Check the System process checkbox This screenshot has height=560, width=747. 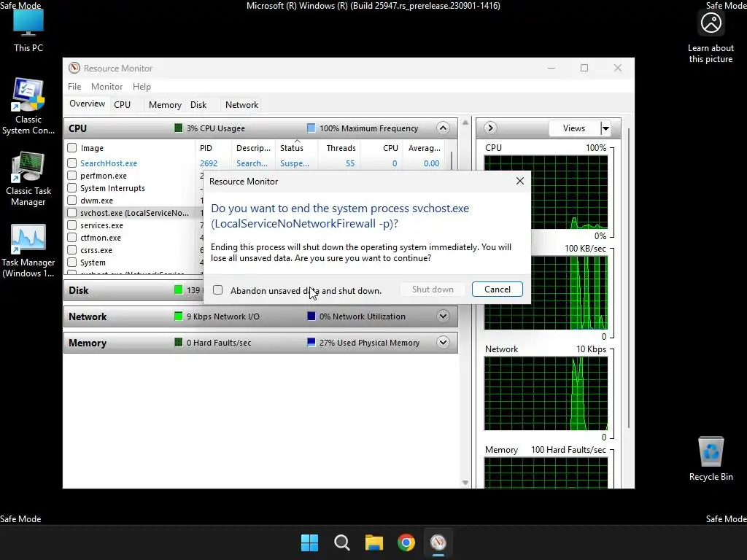pyautogui.click(x=72, y=262)
